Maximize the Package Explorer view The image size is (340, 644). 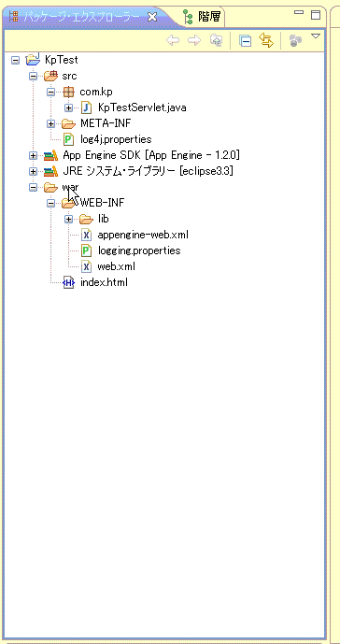[x=316, y=15]
